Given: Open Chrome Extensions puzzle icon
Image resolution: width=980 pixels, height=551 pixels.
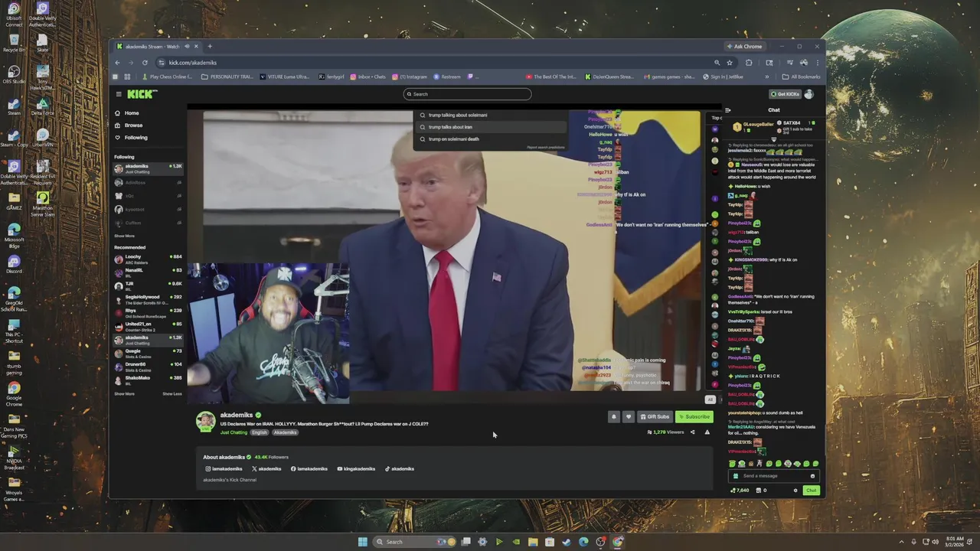Looking at the screenshot, I should [x=749, y=63].
